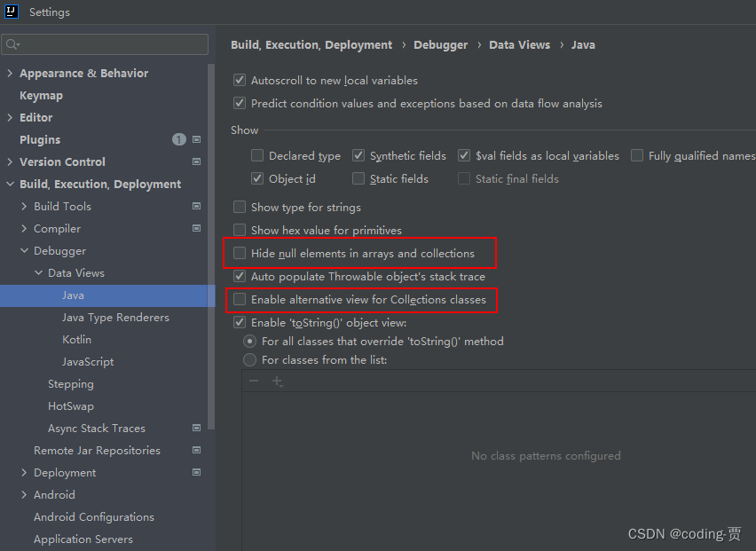Viewport: 756px width, 551px height.
Task: Click the notification badge next to Plugins
Action: (x=178, y=139)
